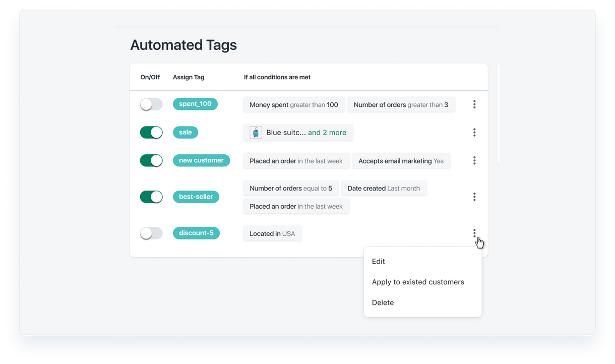Open more options for best-seller tag

pyautogui.click(x=474, y=197)
